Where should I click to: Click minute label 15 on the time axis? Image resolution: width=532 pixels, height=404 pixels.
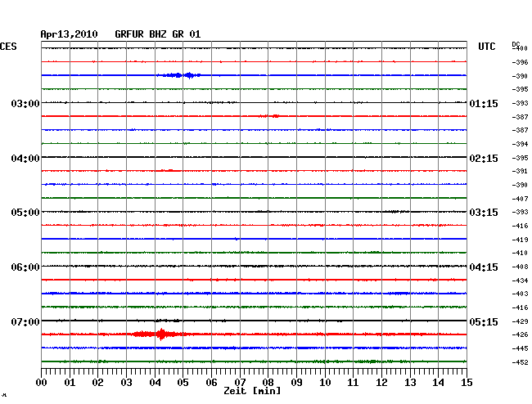(467, 383)
